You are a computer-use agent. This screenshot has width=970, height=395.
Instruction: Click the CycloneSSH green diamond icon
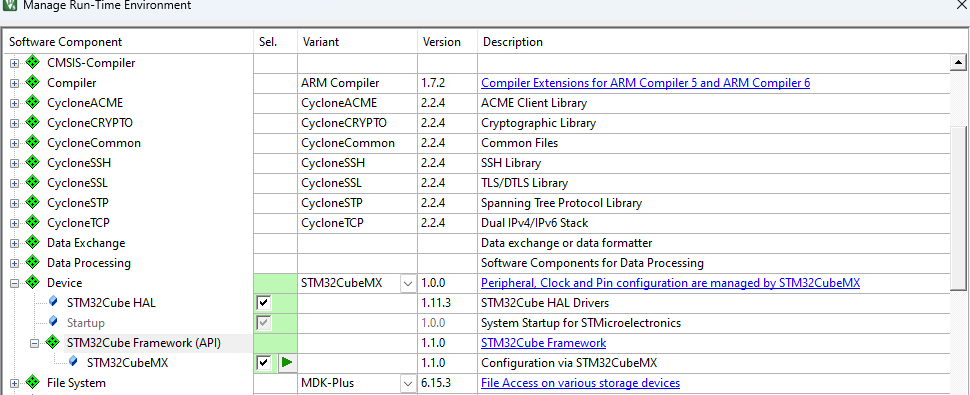coord(33,163)
